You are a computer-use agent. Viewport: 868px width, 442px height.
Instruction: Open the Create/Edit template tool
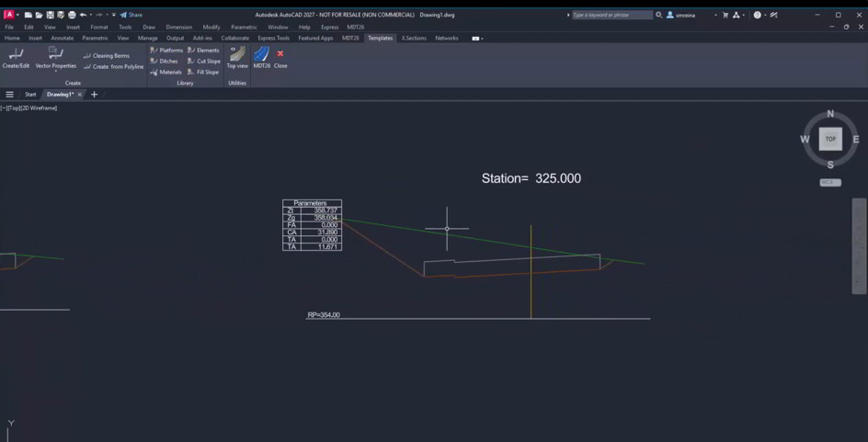point(16,58)
